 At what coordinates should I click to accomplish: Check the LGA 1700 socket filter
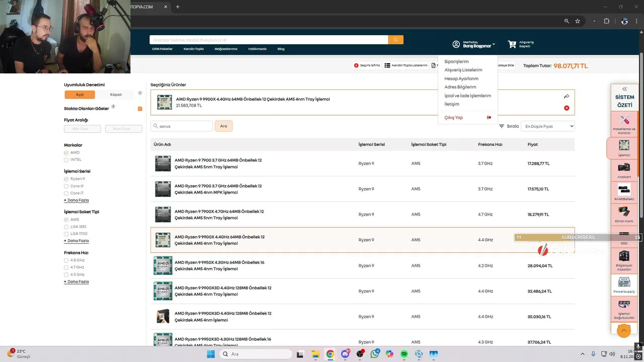[66, 234]
